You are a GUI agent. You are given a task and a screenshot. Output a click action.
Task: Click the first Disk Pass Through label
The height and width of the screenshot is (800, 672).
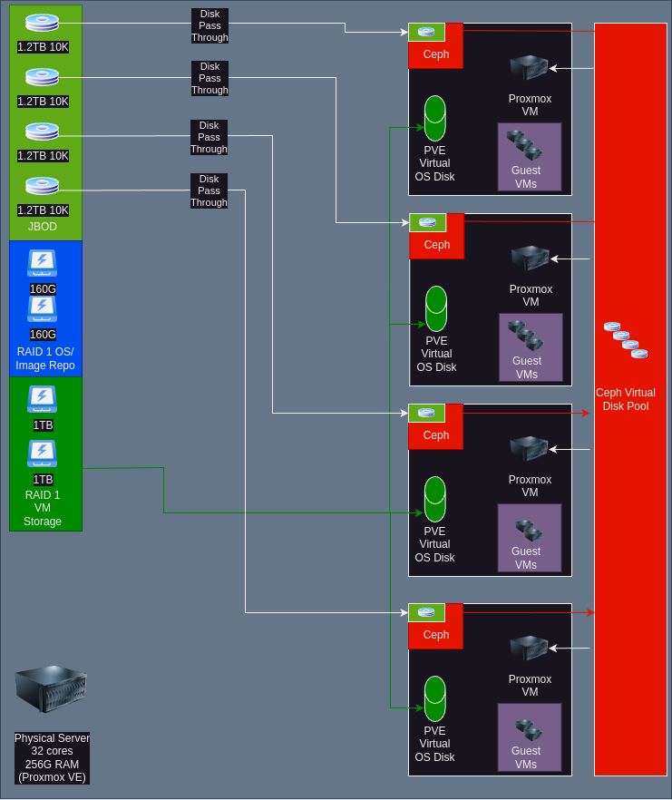point(209,25)
